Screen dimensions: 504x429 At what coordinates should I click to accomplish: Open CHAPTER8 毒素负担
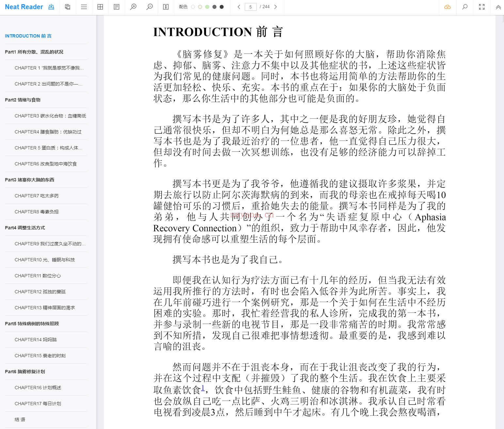pos(37,212)
